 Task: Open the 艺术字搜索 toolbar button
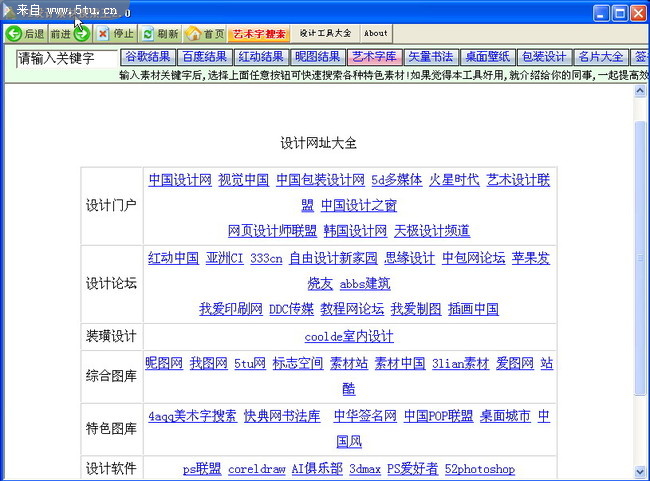tap(259, 34)
